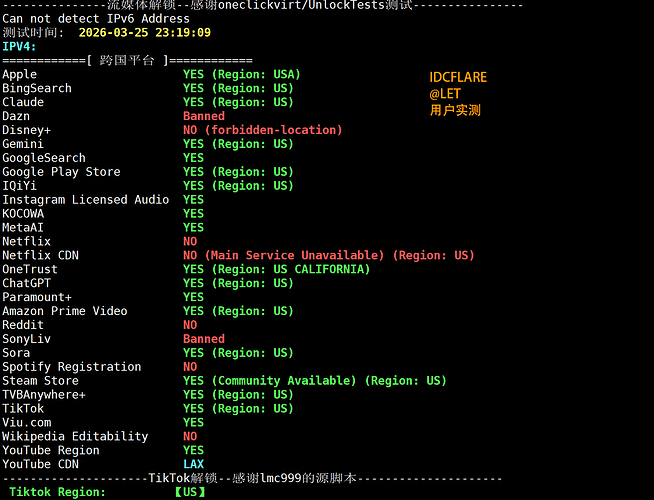Click the SonyLiv Banned status
The width and height of the screenshot is (654, 500).
(x=204, y=339)
